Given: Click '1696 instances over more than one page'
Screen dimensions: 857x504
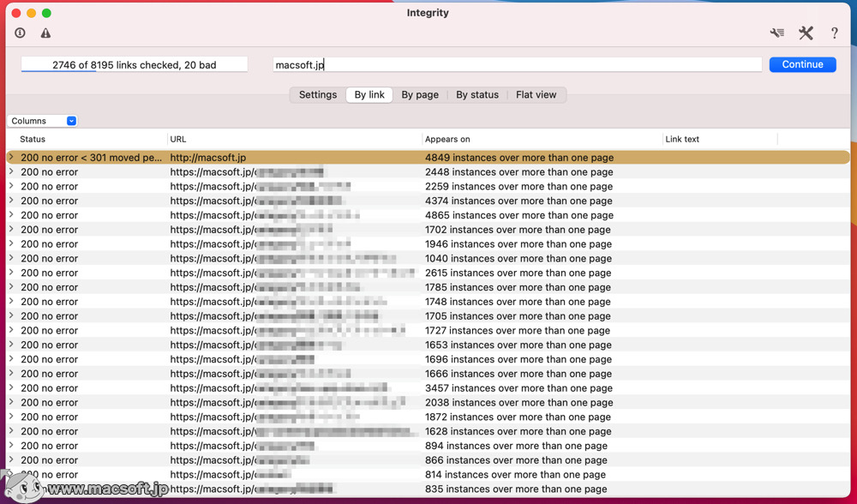Looking at the screenshot, I should (x=518, y=359).
